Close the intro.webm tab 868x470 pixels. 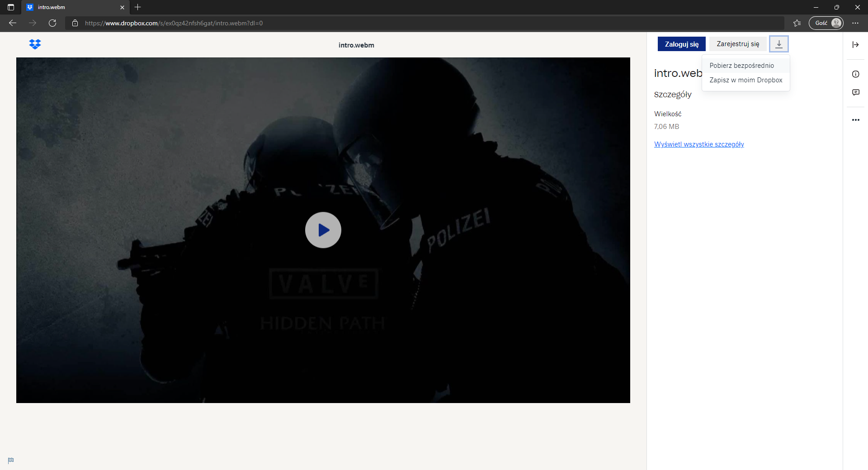[x=122, y=7]
